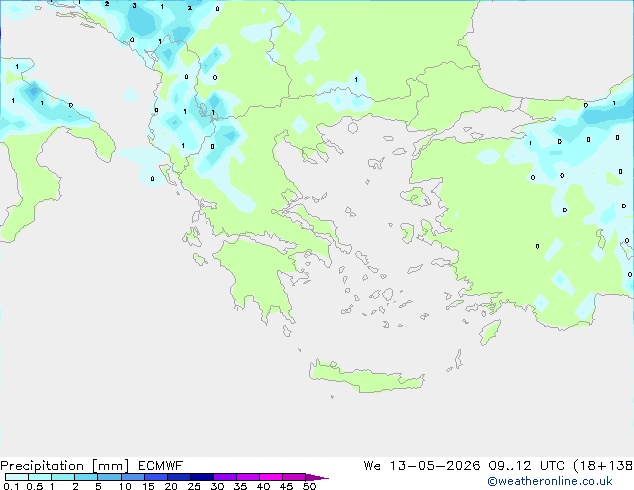This screenshot has height=490, width=634.
Task: Click the above-50 mm legend arrow tip
Action: (317, 477)
